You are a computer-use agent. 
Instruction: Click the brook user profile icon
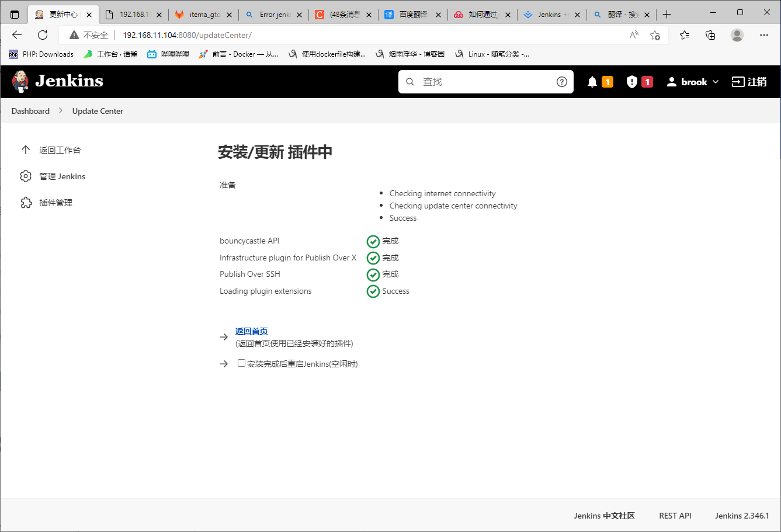point(672,82)
